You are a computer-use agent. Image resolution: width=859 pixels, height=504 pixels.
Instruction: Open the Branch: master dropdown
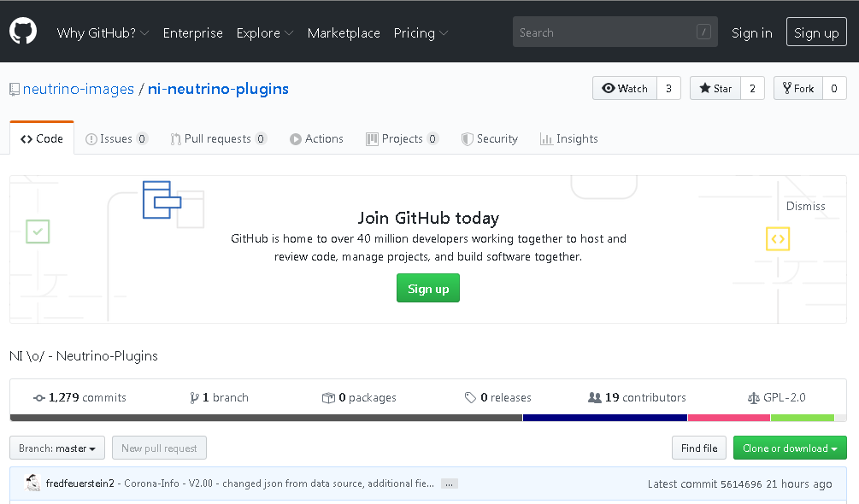(57, 448)
